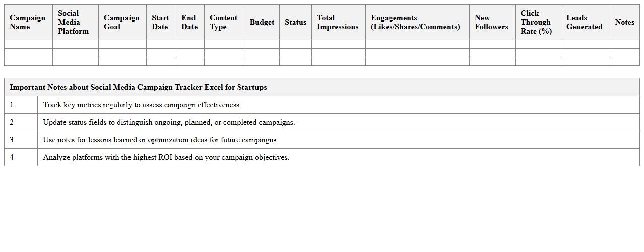Click first empty cell under Campaign Name

pyautogui.click(x=28, y=44)
